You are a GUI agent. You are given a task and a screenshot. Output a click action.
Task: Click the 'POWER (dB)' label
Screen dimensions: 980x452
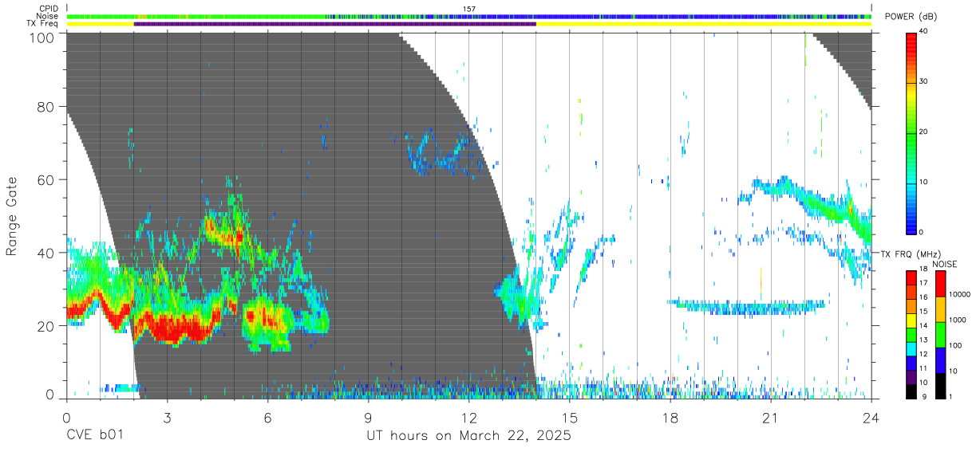911,17
